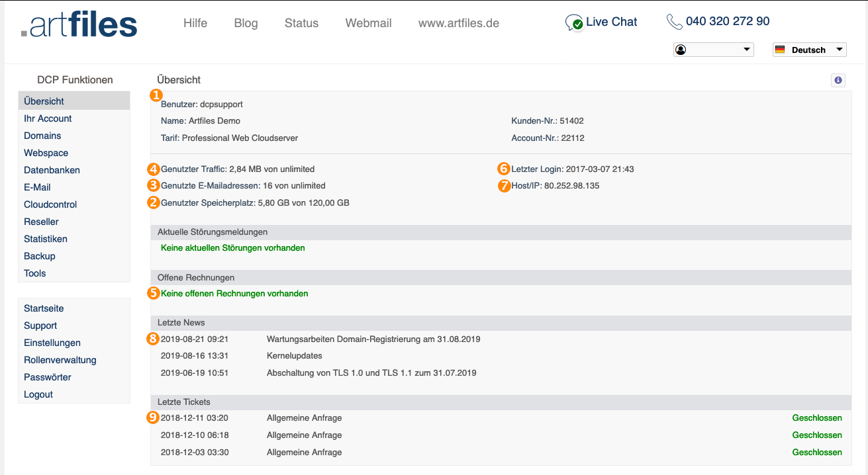Viewport: 868px width, 475px height.
Task: Click news date 2019-08-16 13:31
Action: click(195, 356)
